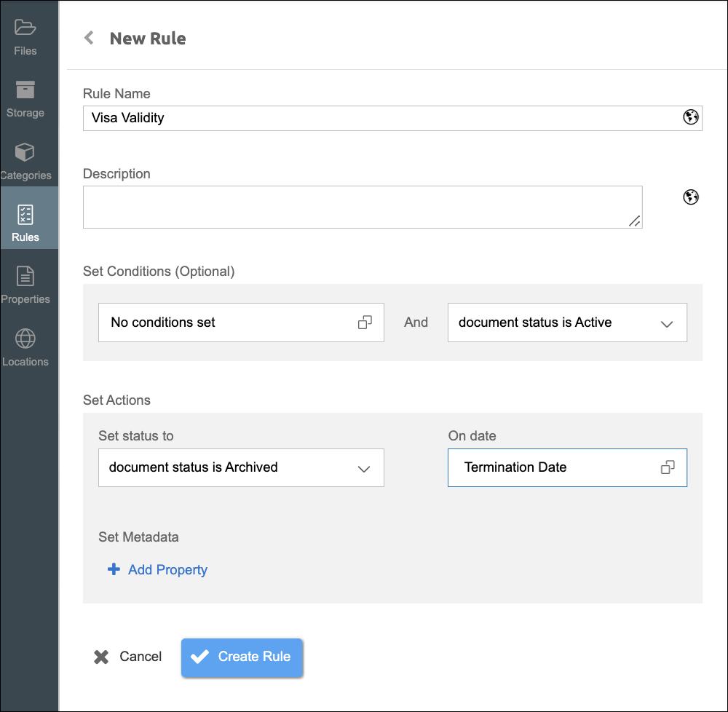728x712 pixels.
Task: Click globe icon beside Description box
Action: pos(691,197)
